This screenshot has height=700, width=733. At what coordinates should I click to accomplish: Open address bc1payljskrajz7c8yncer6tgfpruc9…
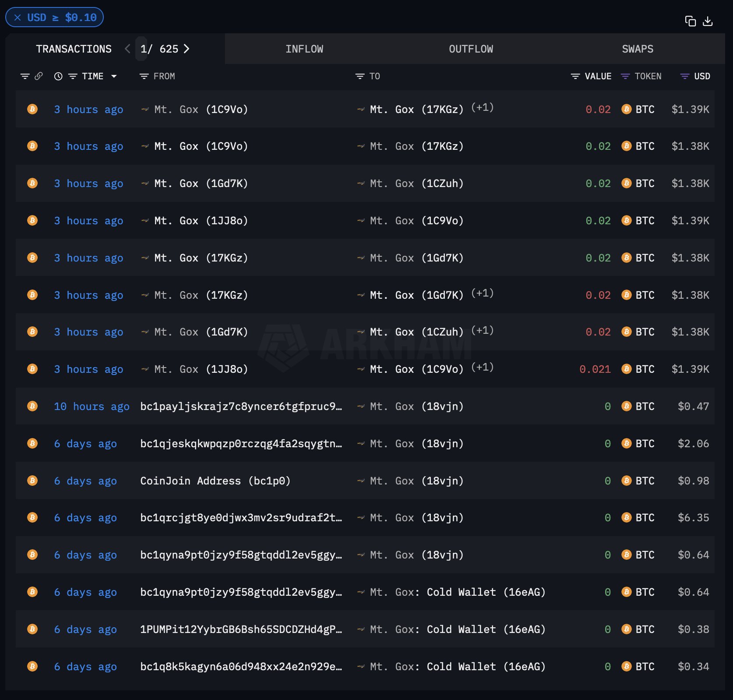[241, 407]
